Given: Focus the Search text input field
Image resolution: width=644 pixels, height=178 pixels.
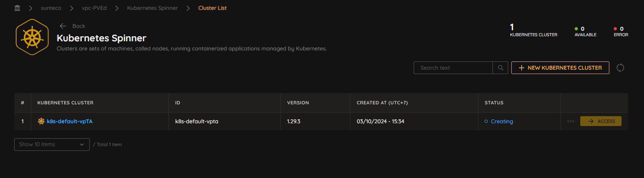Looking at the screenshot, I should 453,68.
